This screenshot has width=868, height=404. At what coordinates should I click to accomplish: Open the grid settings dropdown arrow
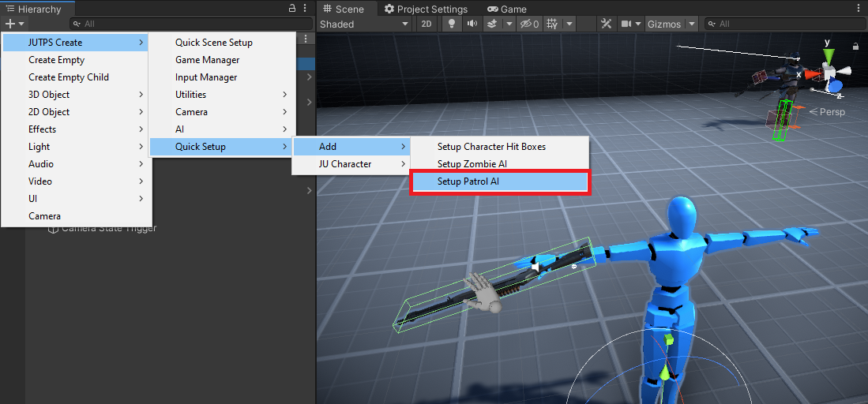(569, 24)
